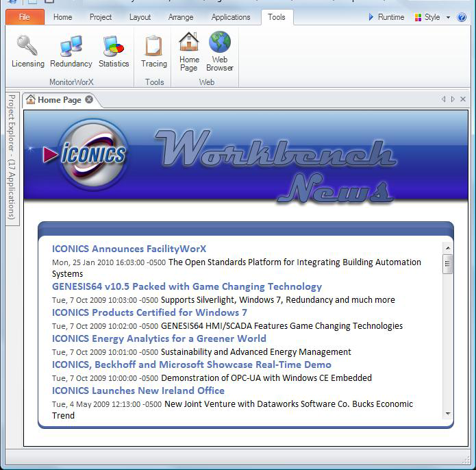476x470 pixels.
Task: Click date 'Tue, 4 May 2009 12:13:00 -0500'
Action: click(x=107, y=404)
